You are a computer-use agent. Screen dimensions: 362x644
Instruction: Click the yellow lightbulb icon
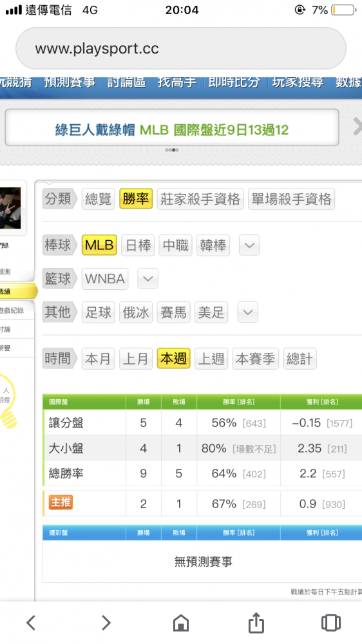pos(8,401)
